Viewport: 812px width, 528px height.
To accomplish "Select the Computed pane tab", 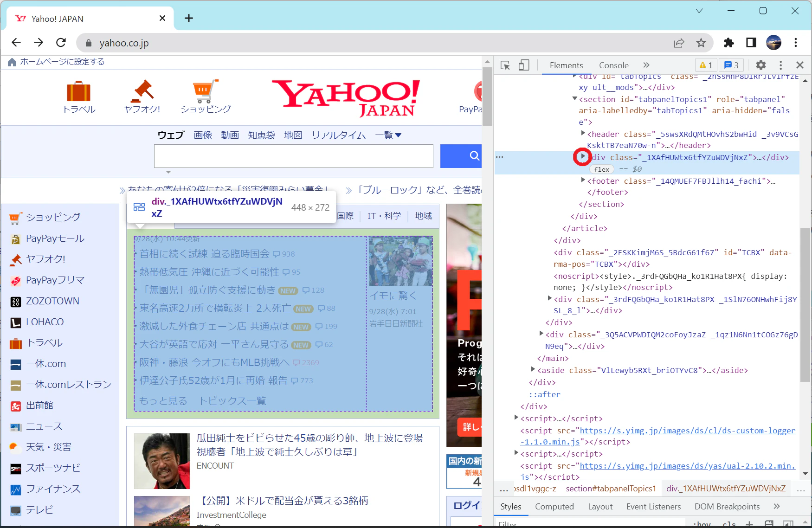I will point(554,507).
